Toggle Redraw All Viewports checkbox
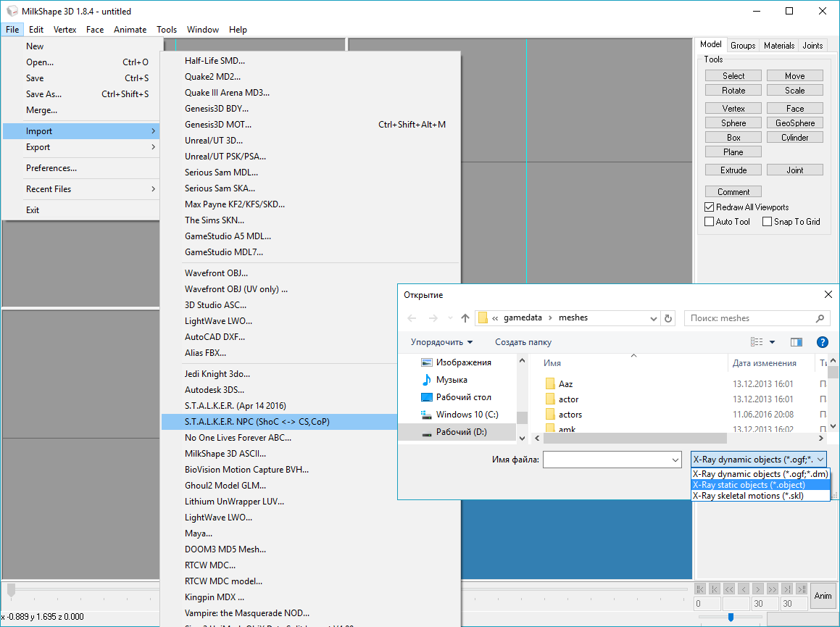This screenshot has width=840, height=627. 710,207
